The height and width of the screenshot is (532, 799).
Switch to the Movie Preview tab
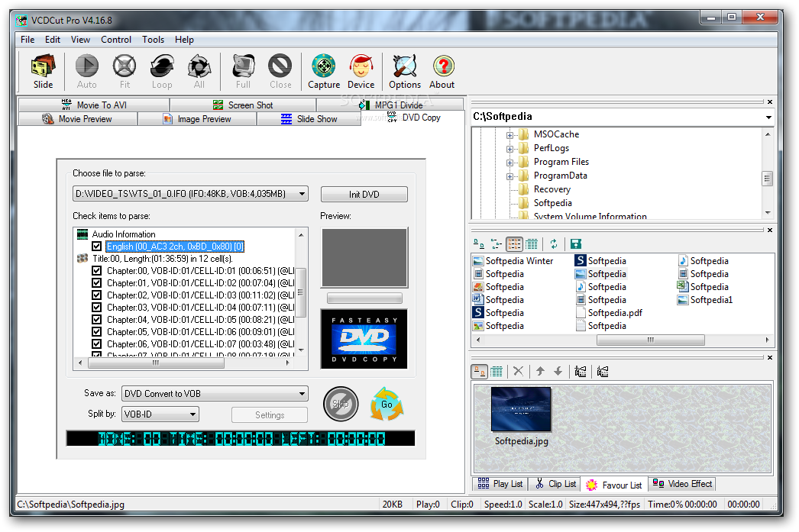click(x=77, y=118)
